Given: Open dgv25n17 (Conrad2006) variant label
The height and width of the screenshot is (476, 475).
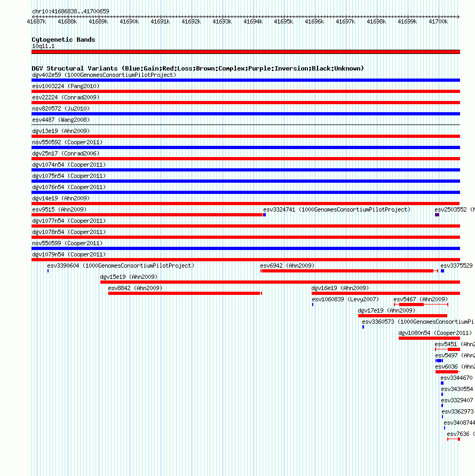Looking at the screenshot, I should [x=66, y=154].
